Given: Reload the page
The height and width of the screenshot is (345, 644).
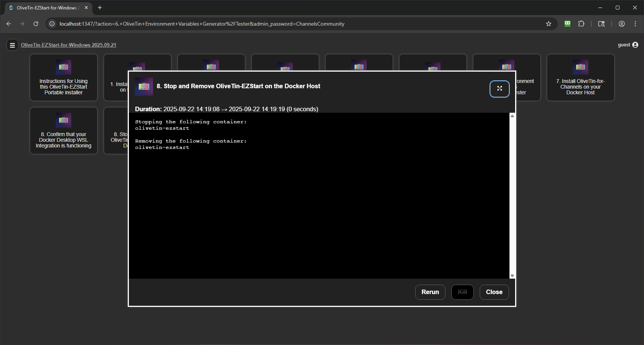Looking at the screenshot, I should 36,24.
